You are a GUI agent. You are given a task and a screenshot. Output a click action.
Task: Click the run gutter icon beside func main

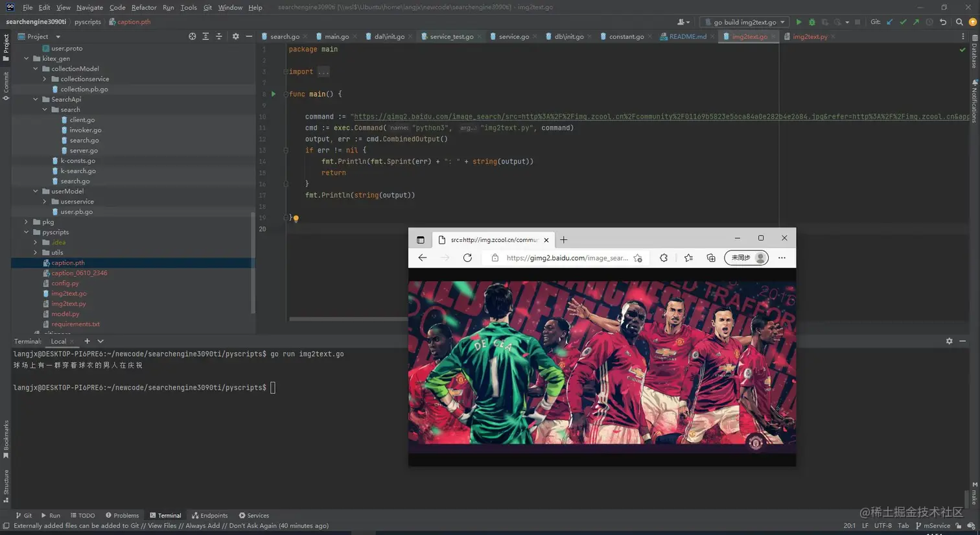[274, 94]
